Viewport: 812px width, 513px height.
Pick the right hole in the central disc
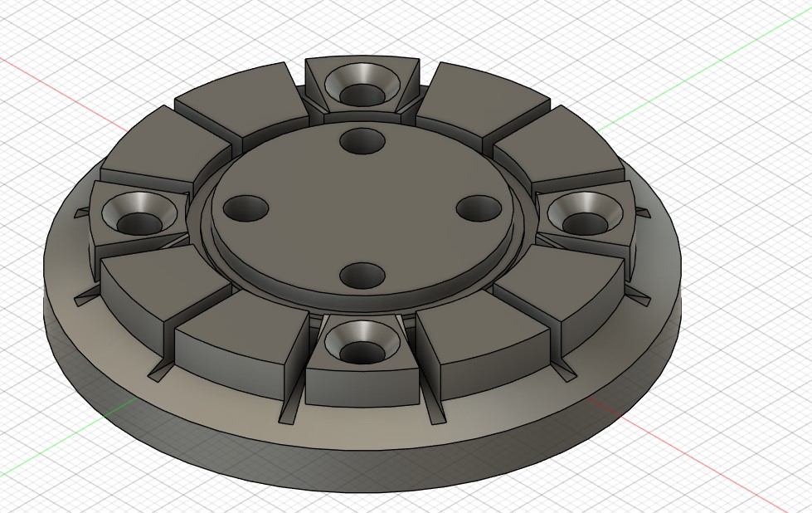[x=475, y=209]
